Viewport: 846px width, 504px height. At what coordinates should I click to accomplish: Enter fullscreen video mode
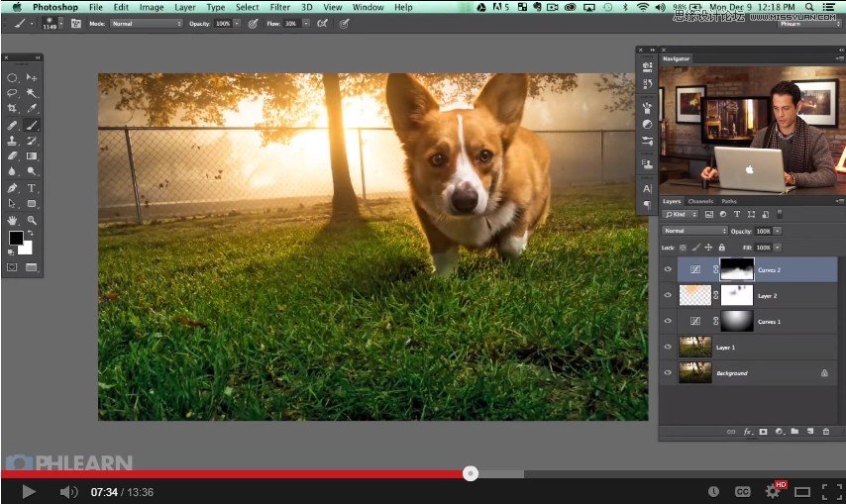(831, 491)
